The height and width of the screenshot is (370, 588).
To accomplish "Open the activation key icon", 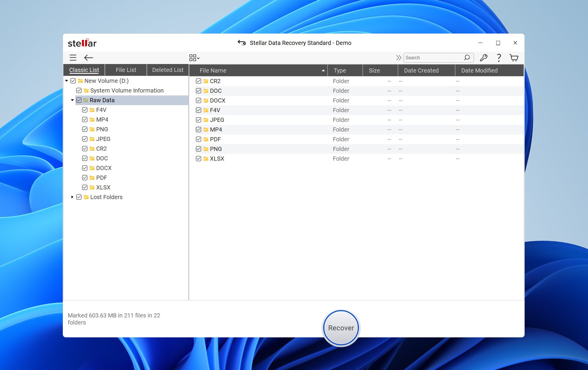I will (x=484, y=58).
